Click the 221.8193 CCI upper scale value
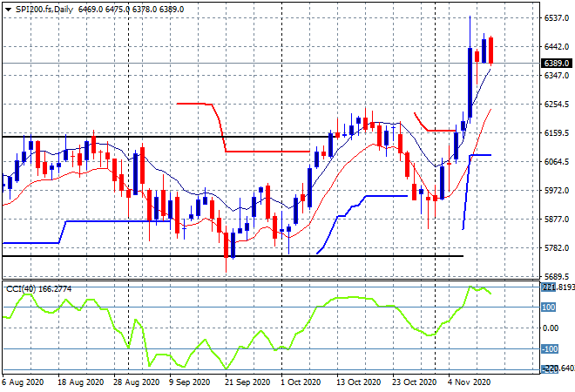 coord(558,287)
